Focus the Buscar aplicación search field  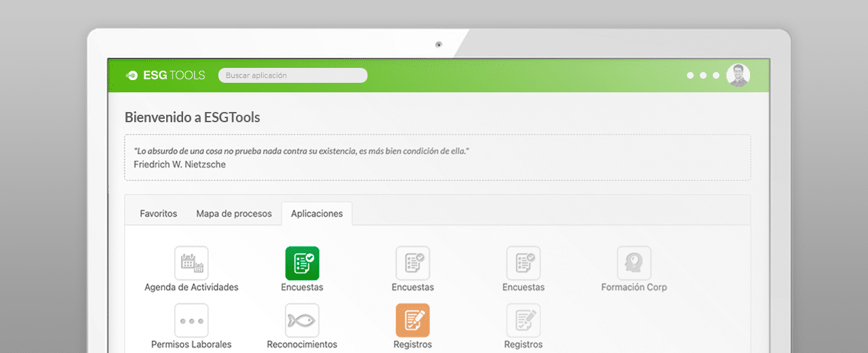pos(293,75)
